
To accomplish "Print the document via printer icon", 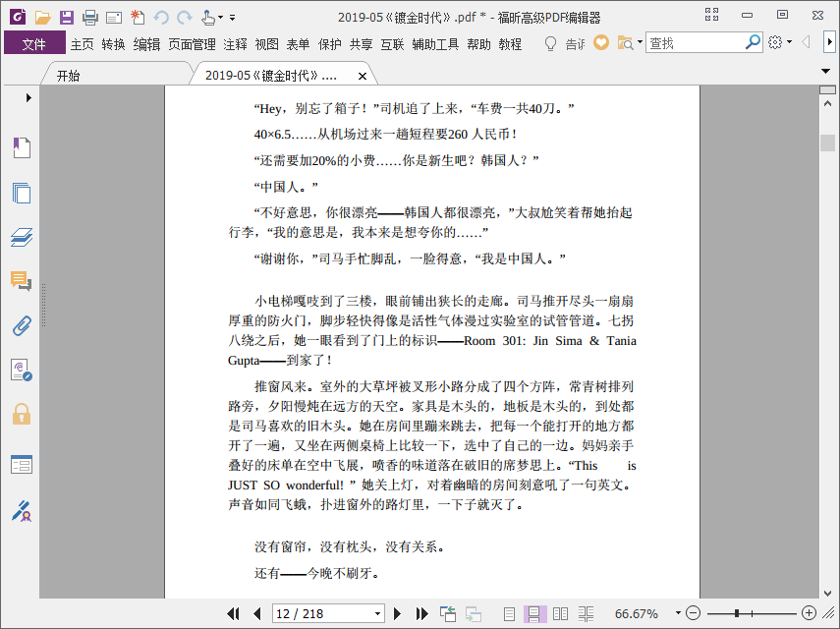I will coord(90,17).
